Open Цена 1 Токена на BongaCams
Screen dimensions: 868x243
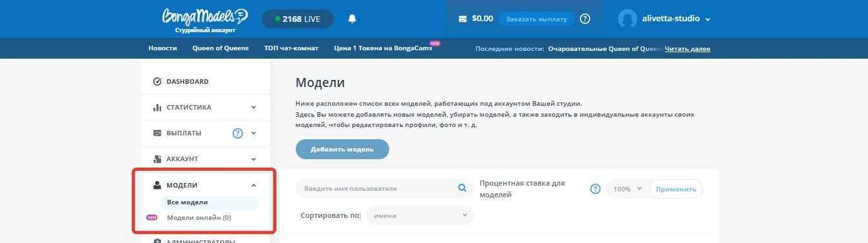click(x=383, y=48)
